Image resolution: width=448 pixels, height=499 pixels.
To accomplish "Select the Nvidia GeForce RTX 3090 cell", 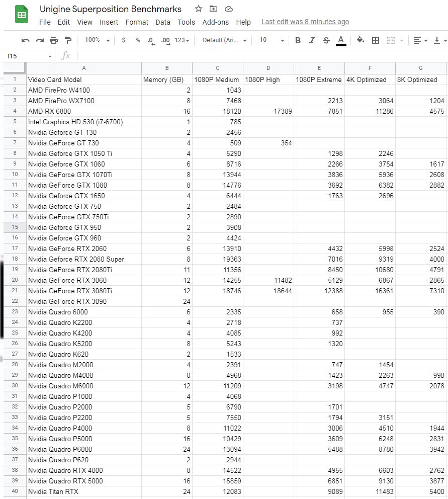I will click(83, 301).
